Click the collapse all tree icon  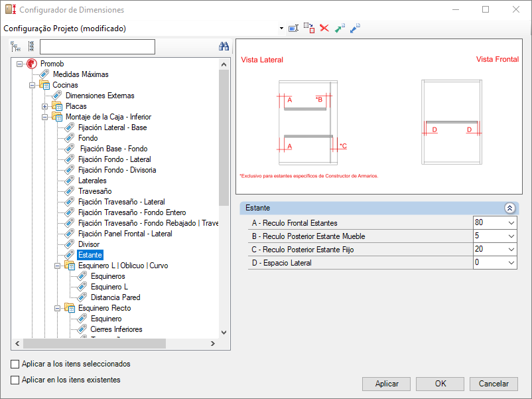click(x=31, y=46)
